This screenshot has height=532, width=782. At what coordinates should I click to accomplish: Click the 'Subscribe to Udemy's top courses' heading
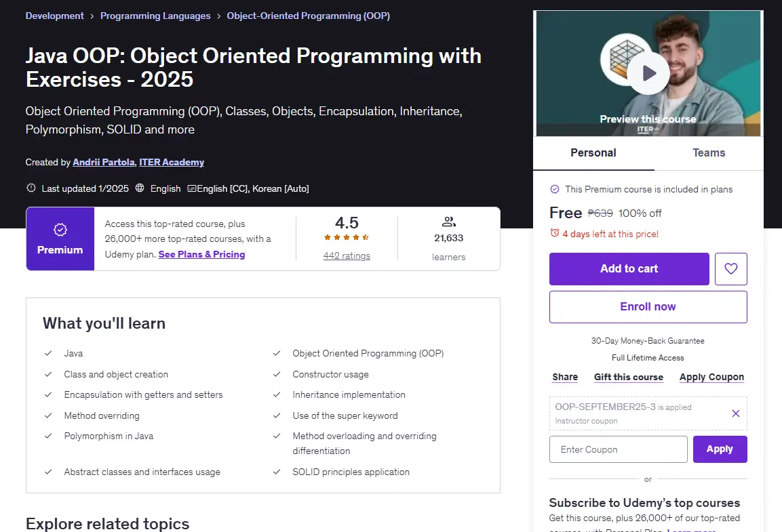click(x=644, y=503)
